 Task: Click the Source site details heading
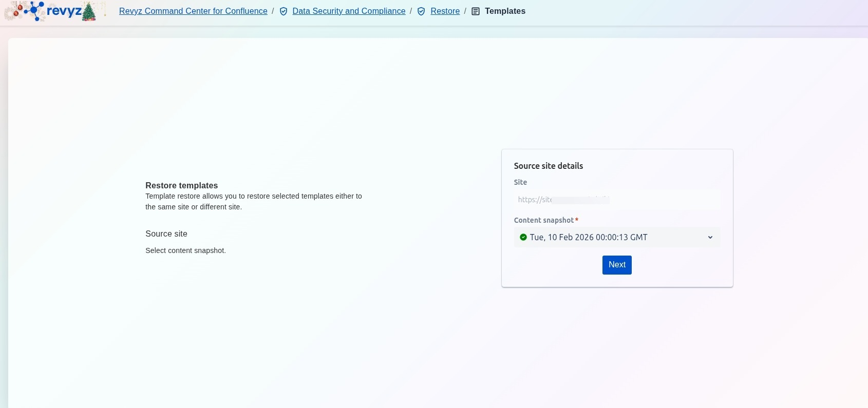[548, 166]
